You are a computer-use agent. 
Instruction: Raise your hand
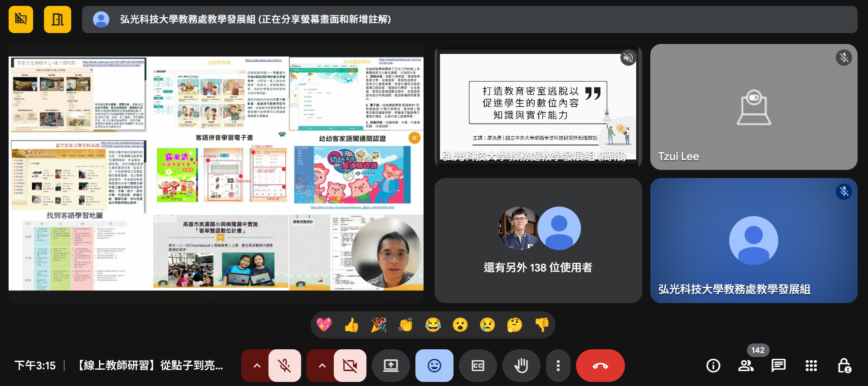[521, 366]
